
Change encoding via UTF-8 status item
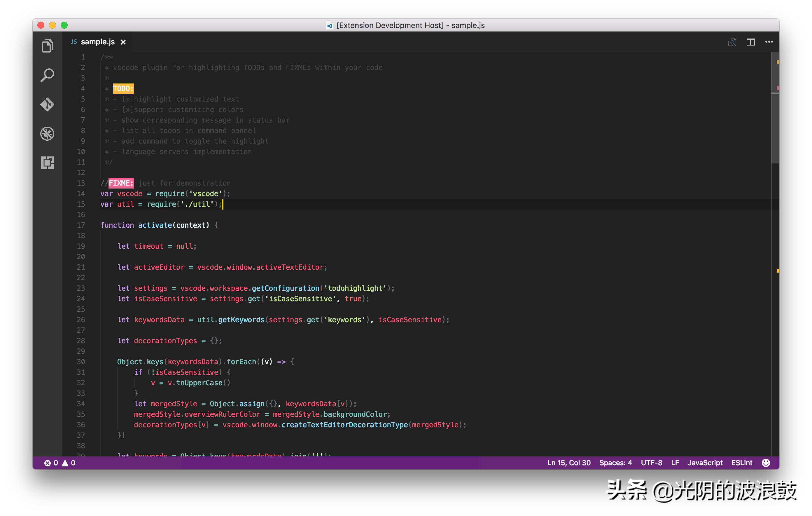tap(651, 463)
